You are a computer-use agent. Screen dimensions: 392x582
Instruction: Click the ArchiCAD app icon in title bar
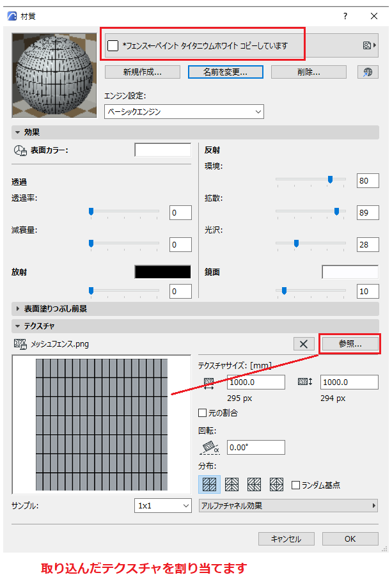[x=12, y=16]
